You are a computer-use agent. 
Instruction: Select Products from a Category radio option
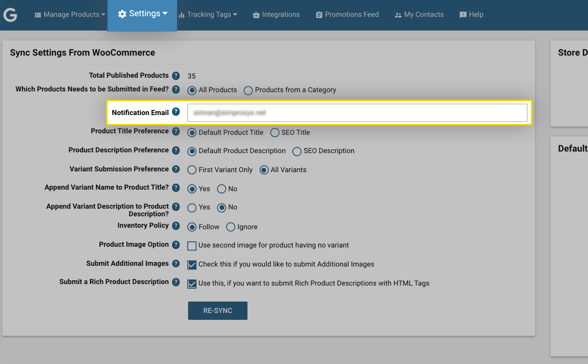[248, 90]
